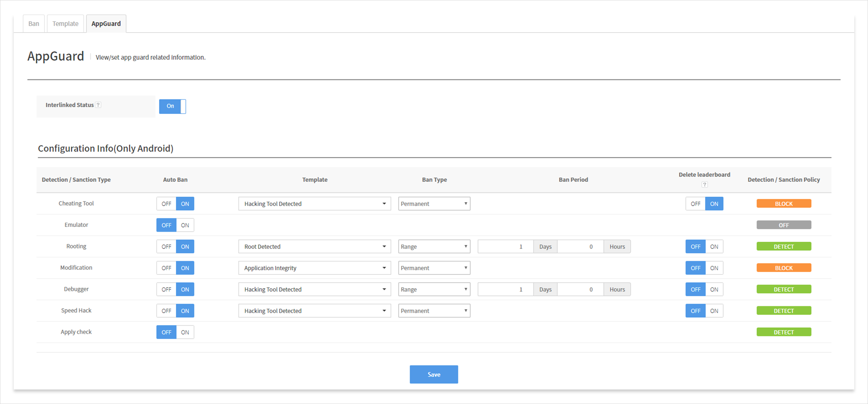Open Modification Ban Type dropdown
Screen dimensions: 868x404
coord(434,268)
